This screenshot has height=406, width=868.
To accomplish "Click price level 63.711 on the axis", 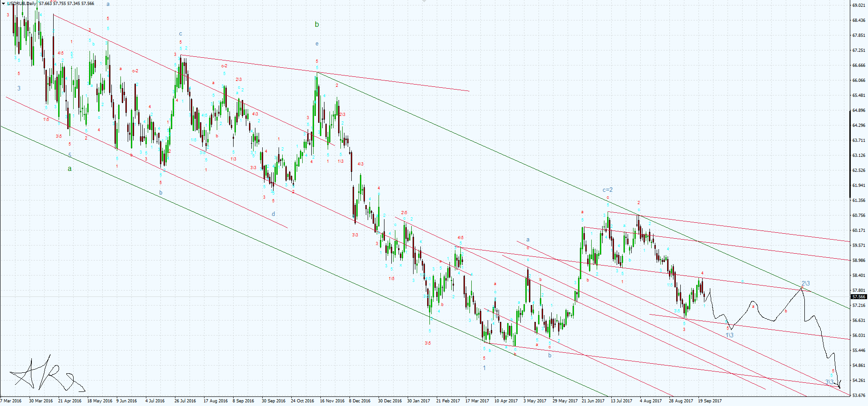I will coord(858,140).
